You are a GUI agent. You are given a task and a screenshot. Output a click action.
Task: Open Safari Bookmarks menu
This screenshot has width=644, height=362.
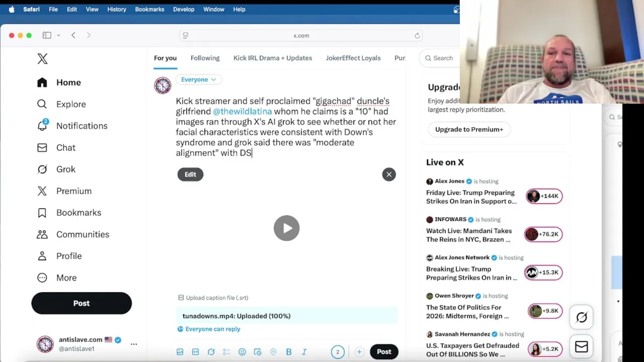coord(149,9)
